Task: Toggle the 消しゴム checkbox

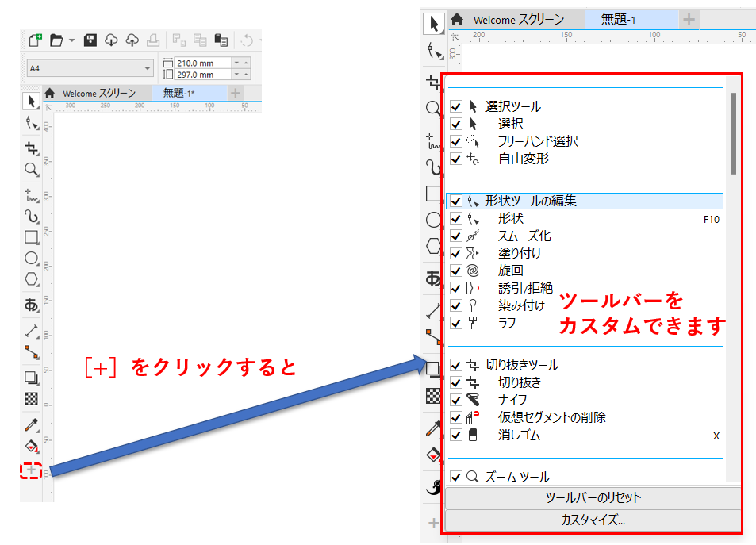Action: click(x=456, y=435)
